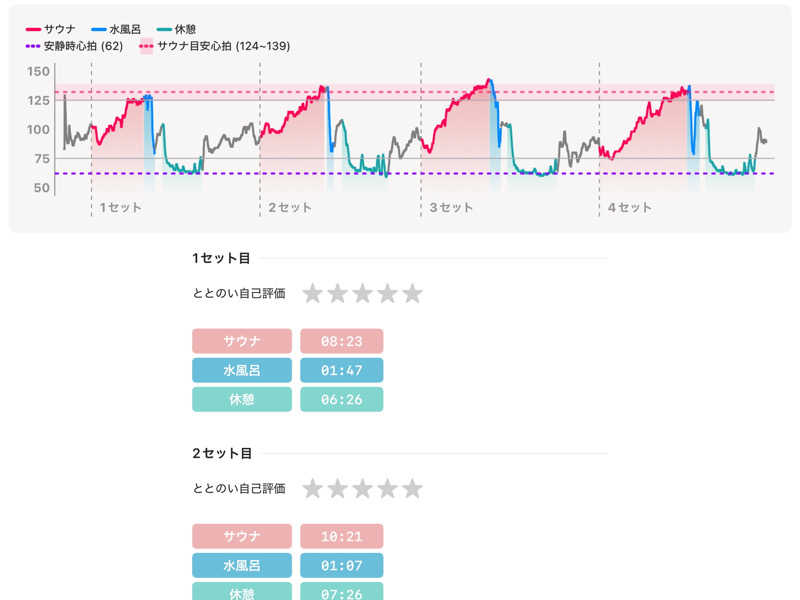This screenshot has height=600, width=800.
Task: Give 1セット目 a five-star rating
Action: [x=412, y=293]
